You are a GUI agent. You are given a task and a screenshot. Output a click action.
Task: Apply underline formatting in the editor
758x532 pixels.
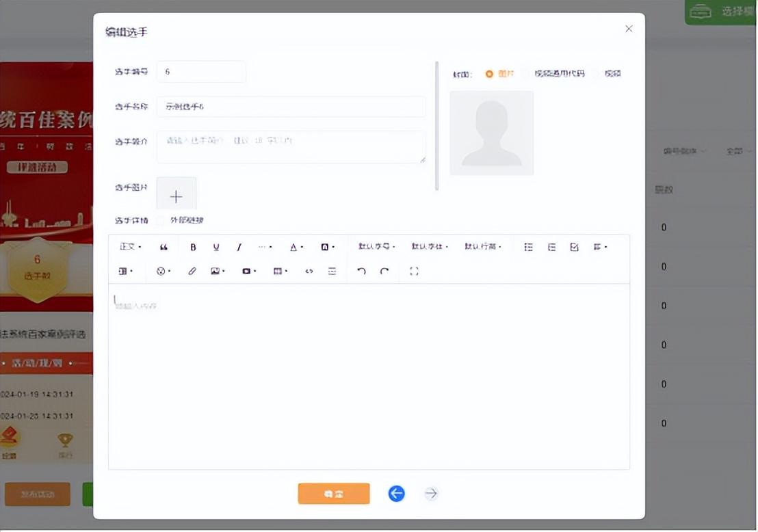[216, 248]
